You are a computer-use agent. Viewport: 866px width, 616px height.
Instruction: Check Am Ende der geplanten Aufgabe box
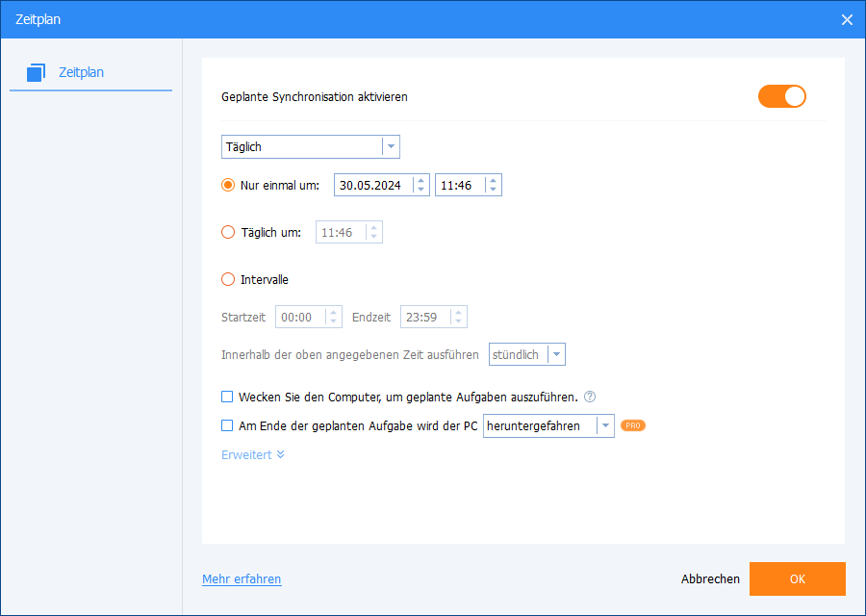(227, 425)
